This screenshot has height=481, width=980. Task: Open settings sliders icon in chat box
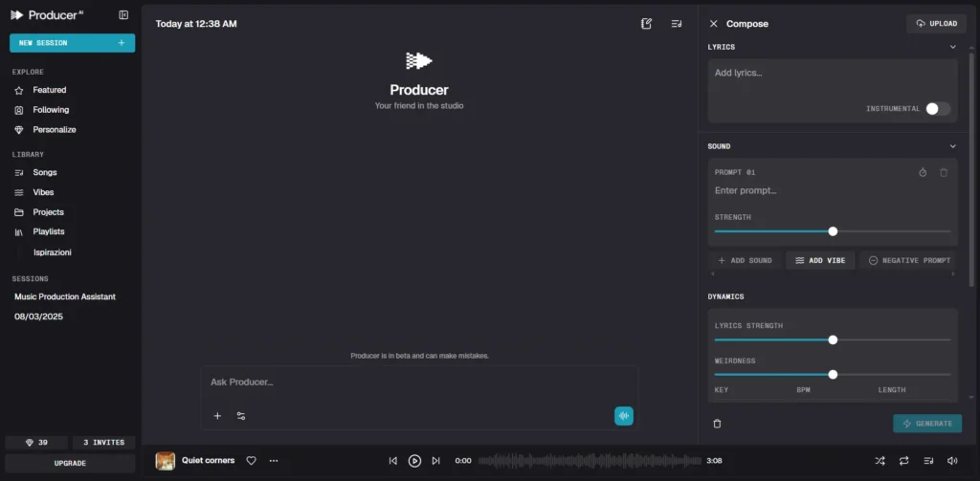coord(241,416)
